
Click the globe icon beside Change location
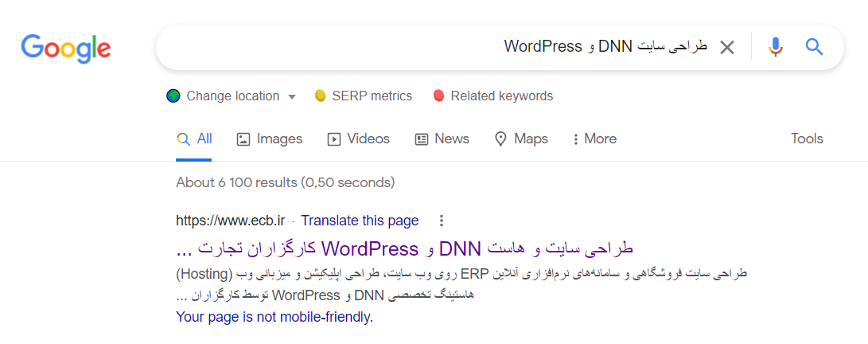(173, 96)
